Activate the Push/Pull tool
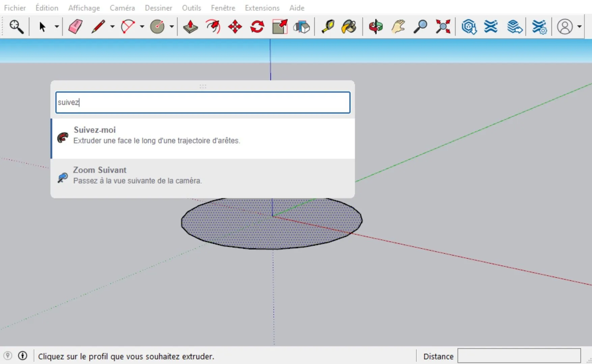 [x=190, y=27]
